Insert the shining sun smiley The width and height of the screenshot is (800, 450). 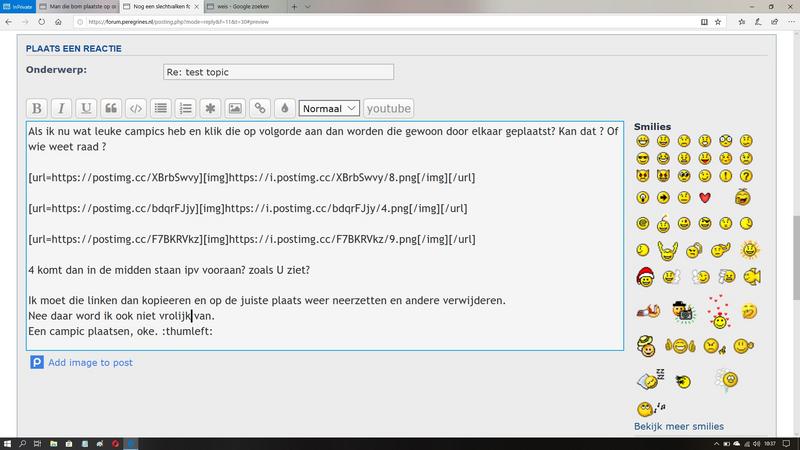click(749, 250)
